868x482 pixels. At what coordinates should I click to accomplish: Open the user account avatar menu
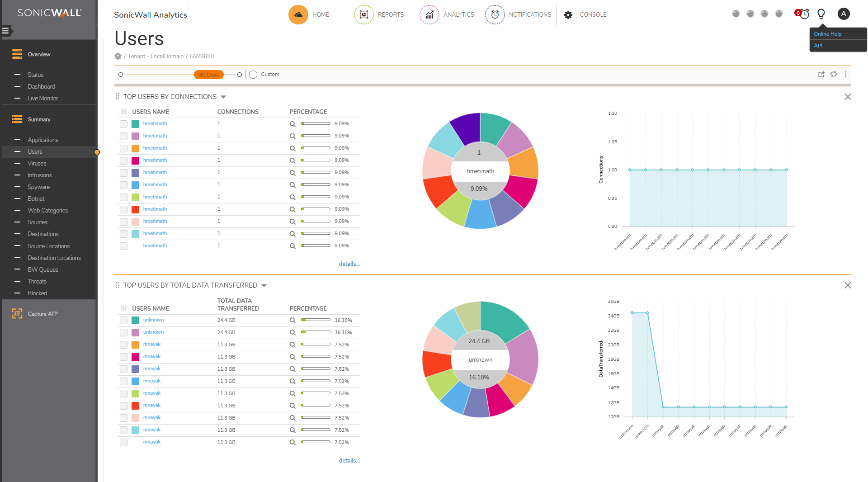[843, 14]
